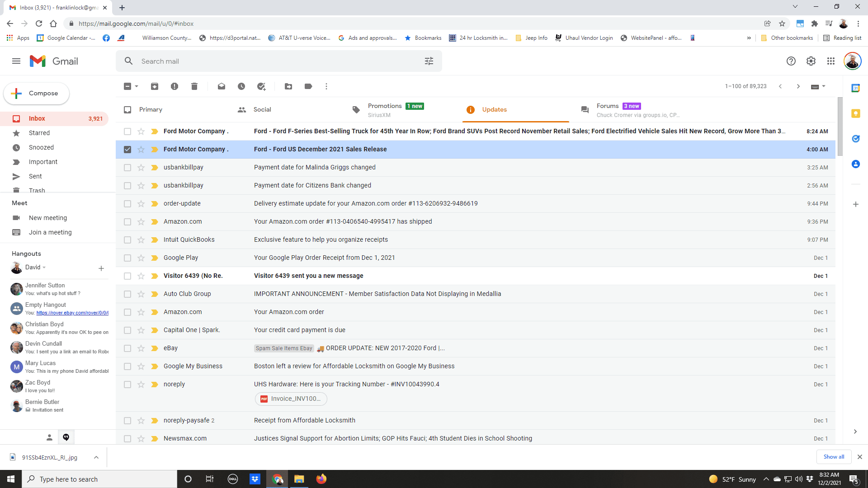Open the Starred folder
Image resolution: width=868 pixels, height=488 pixels.
pos(39,133)
